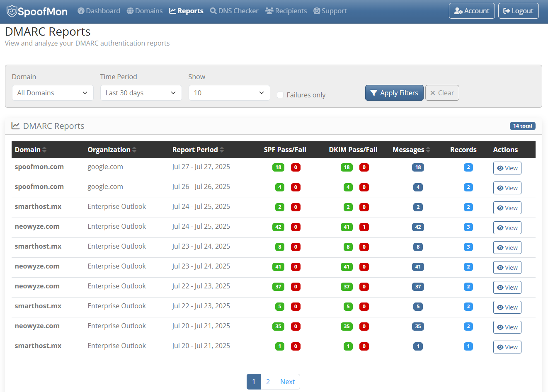This screenshot has height=392, width=548.
Task: Switch to the Reports navigation item
Action: click(x=186, y=11)
